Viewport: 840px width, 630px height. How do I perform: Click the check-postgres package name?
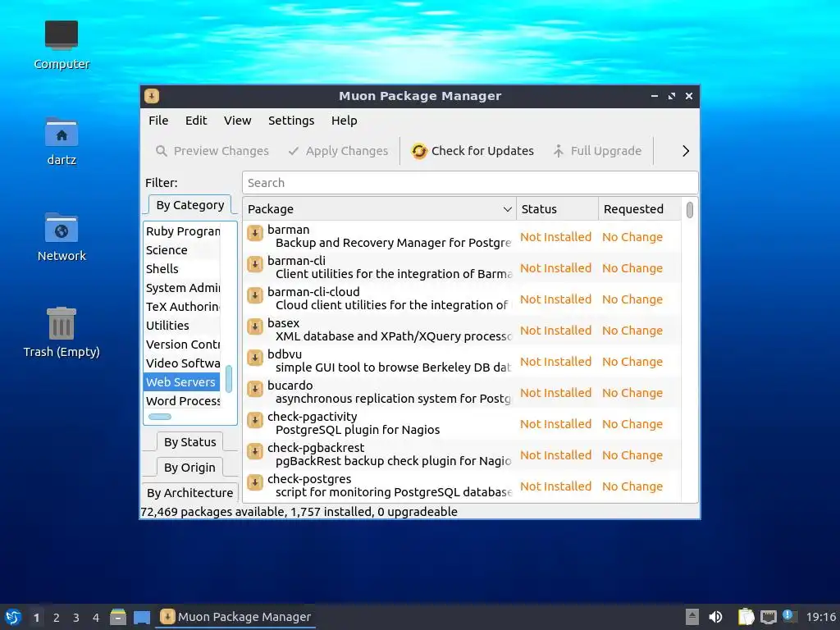(309, 479)
